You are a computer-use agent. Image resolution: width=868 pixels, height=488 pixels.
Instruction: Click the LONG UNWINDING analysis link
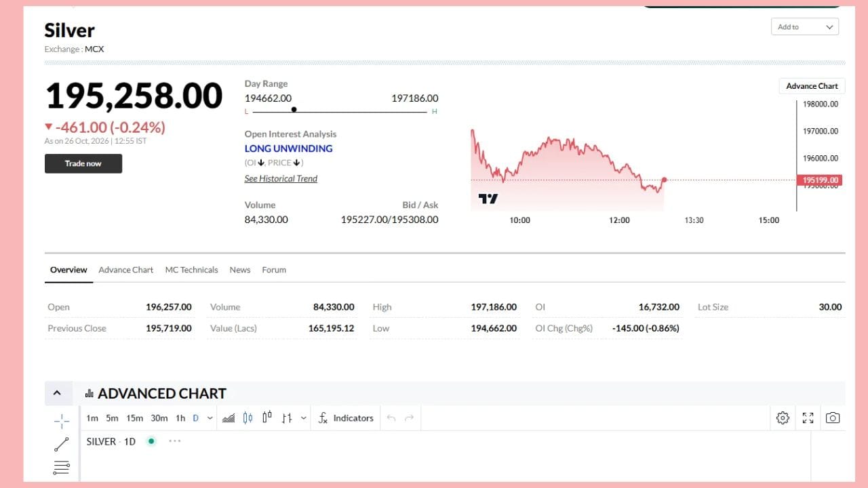point(288,148)
